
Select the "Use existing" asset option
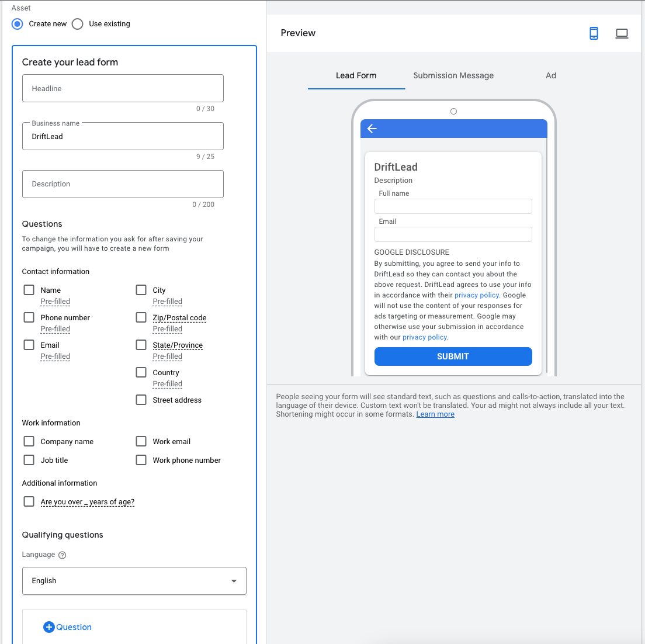coord(77,23)
